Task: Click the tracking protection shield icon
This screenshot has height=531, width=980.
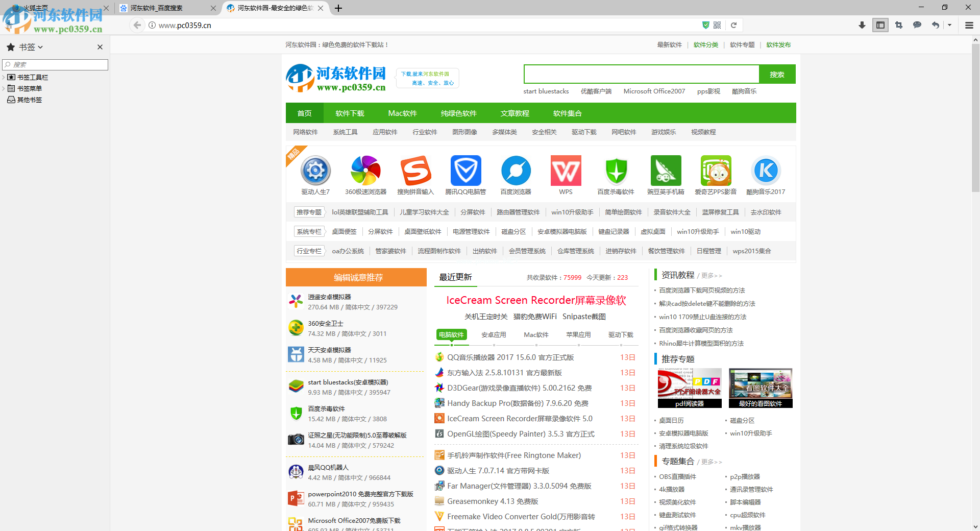Action: pyautogui.click(x=705, y=25)
